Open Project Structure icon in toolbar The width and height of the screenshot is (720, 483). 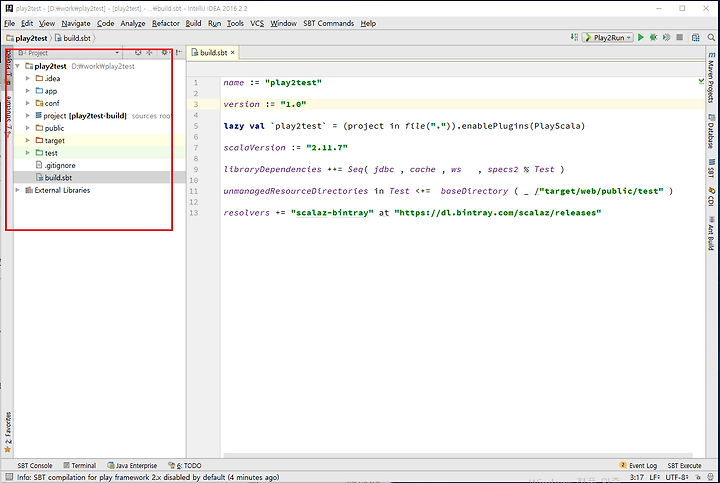(x=696, y=38)
